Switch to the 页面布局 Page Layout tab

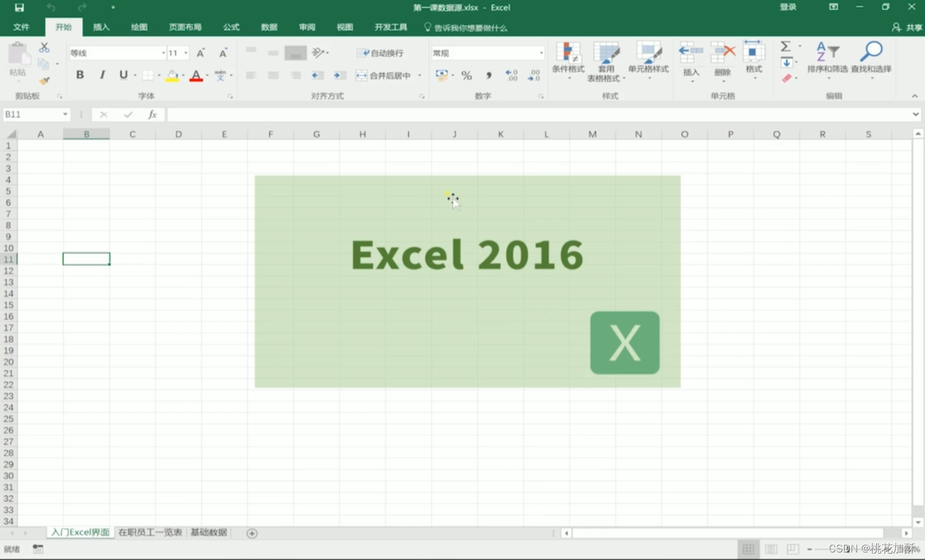[185, 27]
